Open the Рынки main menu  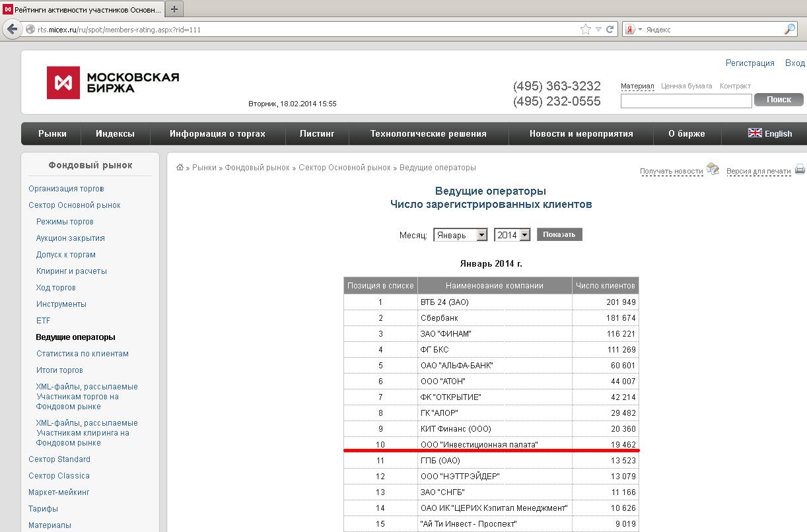pyautogui.click(x=52, y=133)
